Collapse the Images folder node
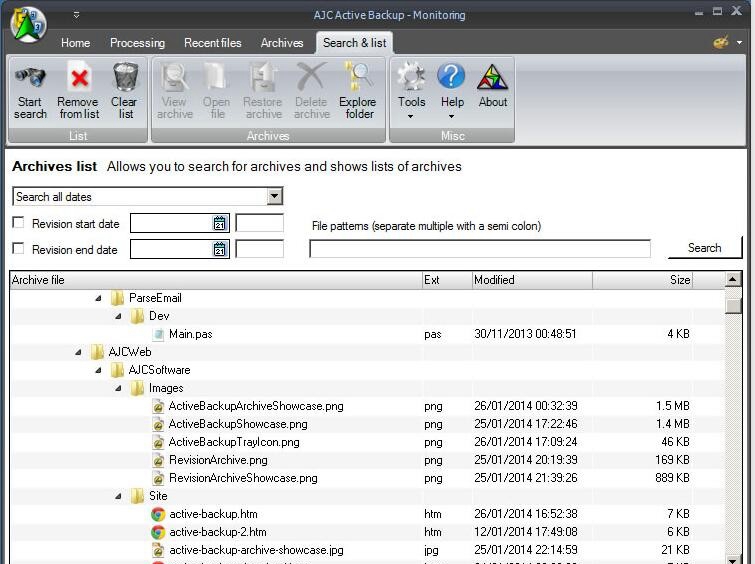The height and width of the screenshot is (564, 755). click(118, 388)
